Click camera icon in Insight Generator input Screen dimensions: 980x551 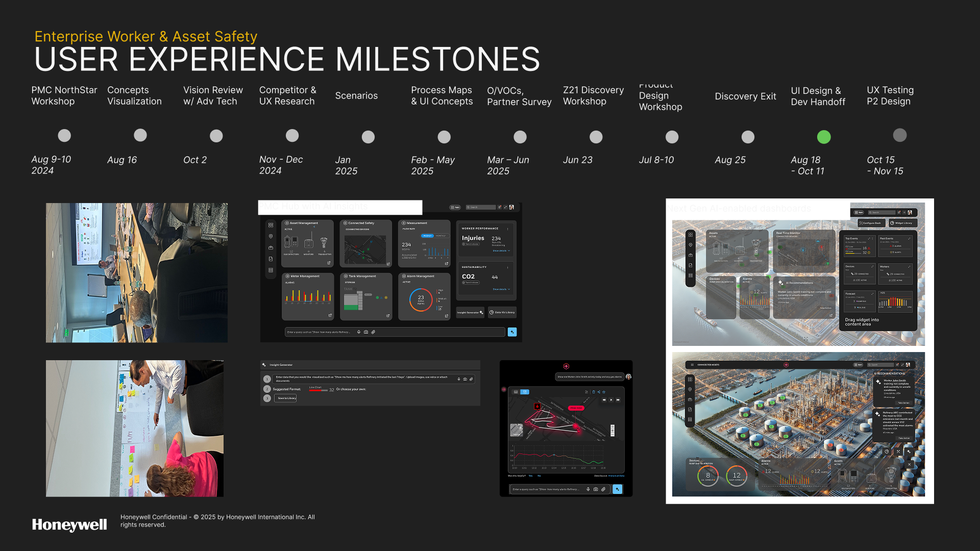[x=465, y=379]
